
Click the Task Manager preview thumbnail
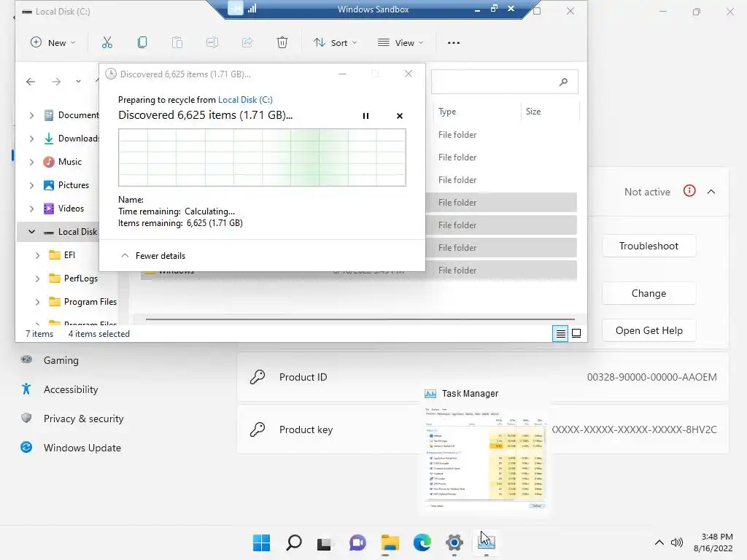coord(485,458)
